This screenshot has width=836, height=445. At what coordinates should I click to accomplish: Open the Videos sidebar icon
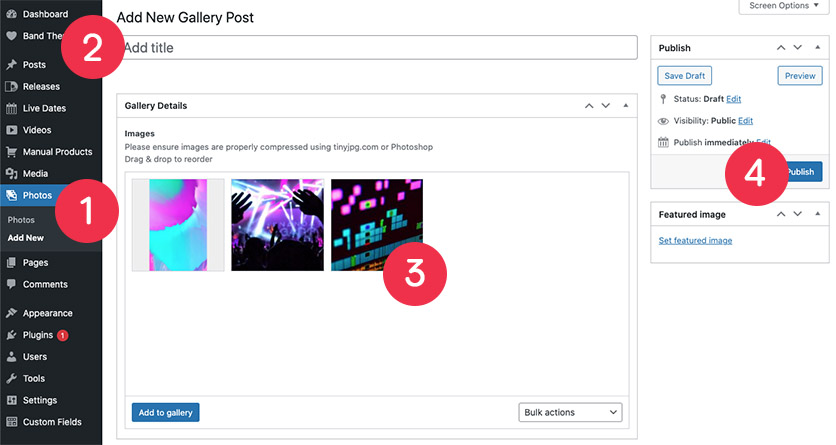pos(11,130)
